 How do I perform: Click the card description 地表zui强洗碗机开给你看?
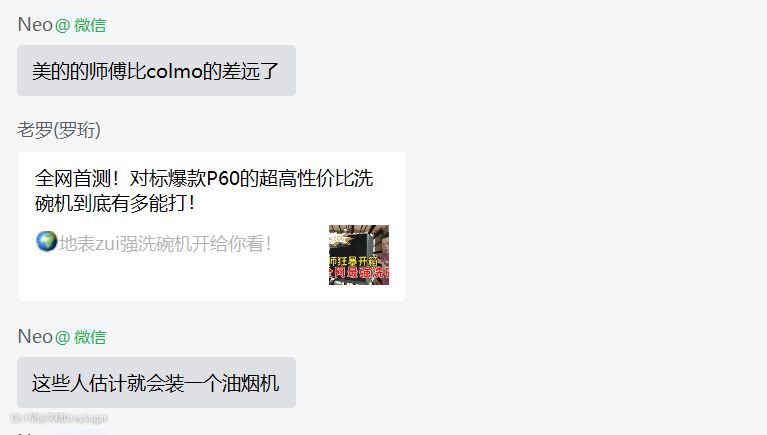(165, 243)
